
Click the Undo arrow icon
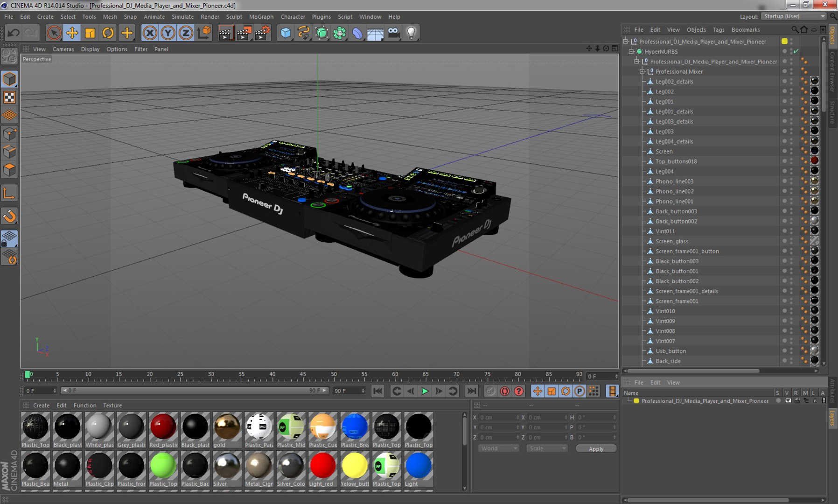coord(14,33)
